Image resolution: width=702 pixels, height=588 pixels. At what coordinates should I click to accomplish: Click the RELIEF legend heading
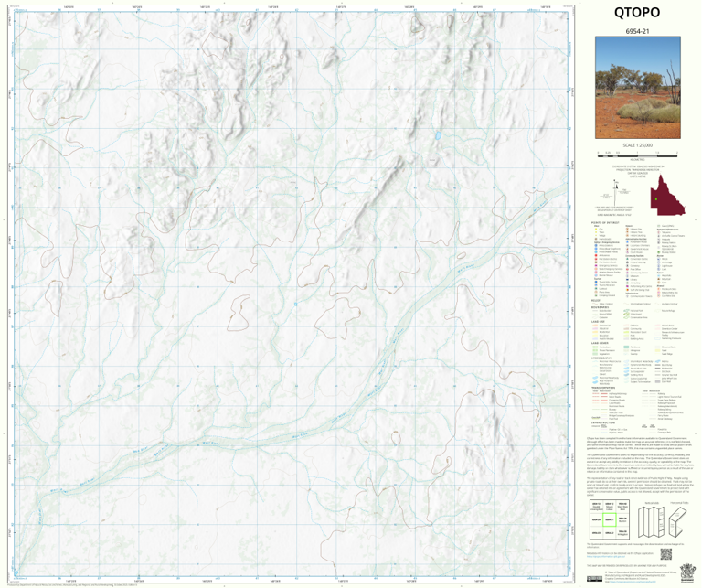coord(595,301)
